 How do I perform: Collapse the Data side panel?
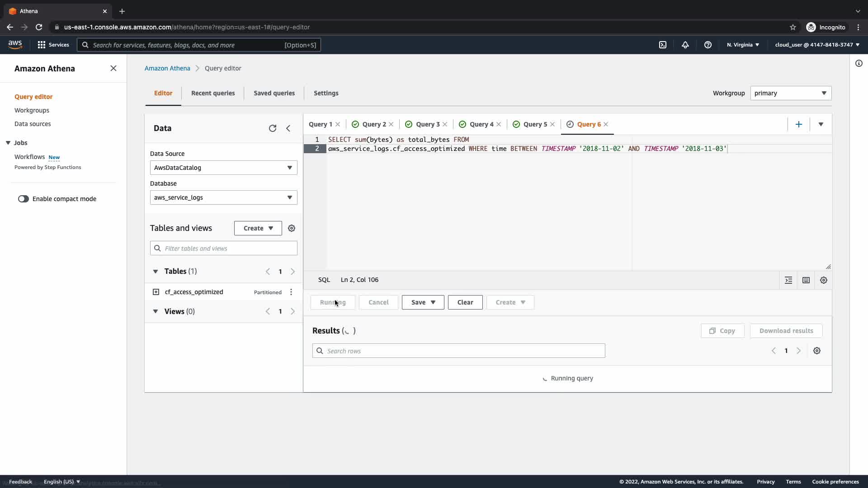point(288,128)
